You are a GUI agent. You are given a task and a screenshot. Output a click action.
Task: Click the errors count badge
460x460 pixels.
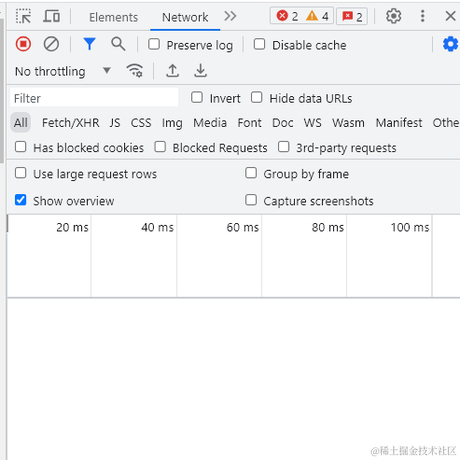tap(287, 16)
